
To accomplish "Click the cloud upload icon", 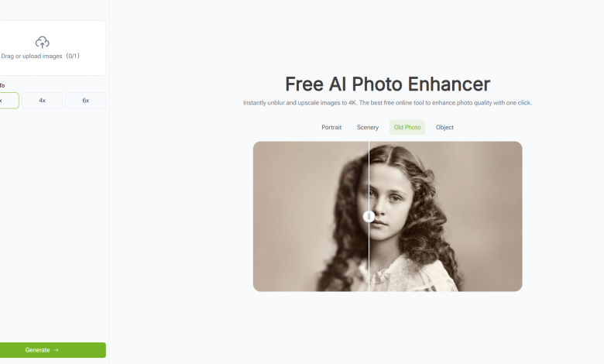I will [x=43, y=42].
